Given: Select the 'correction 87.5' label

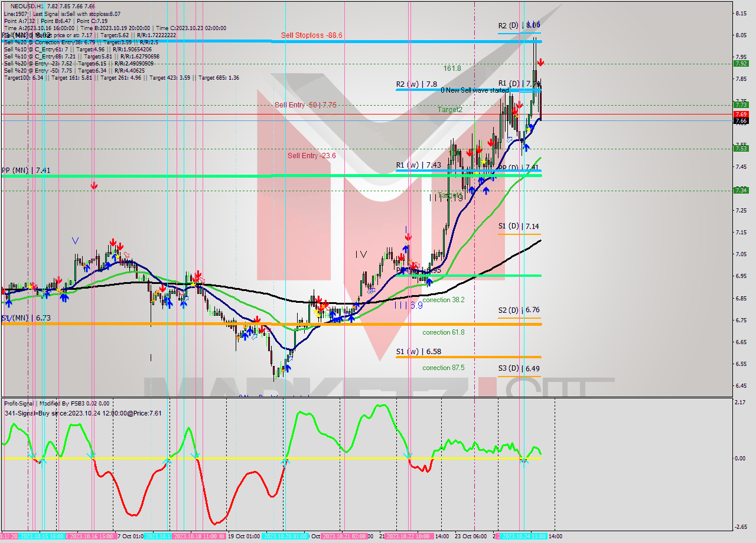Looking at the screenshot, I should (x=443, y=368).
